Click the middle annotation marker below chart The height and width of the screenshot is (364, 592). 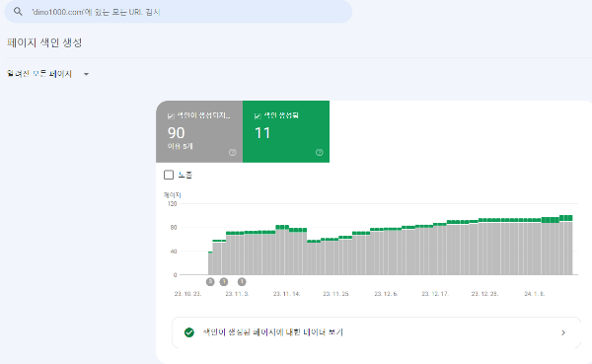224,282
